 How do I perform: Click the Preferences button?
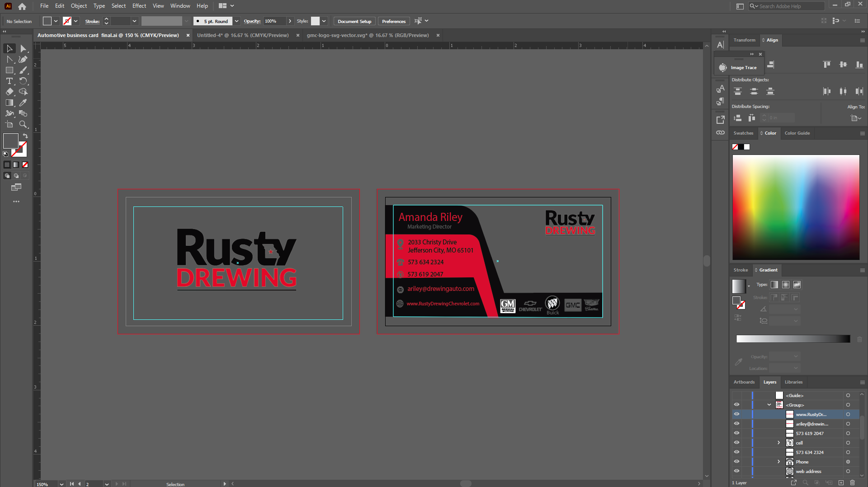(x=393, y=21)
